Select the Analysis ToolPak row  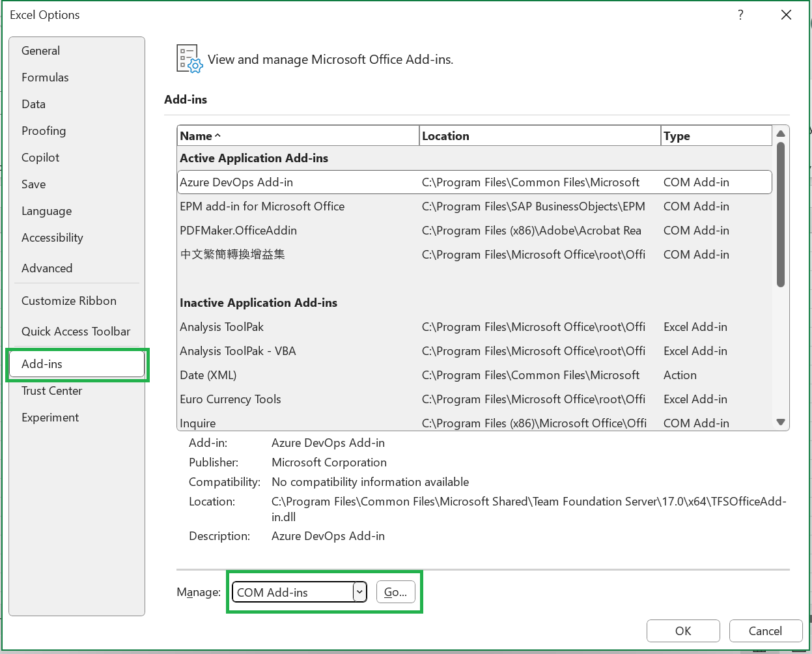475,327
